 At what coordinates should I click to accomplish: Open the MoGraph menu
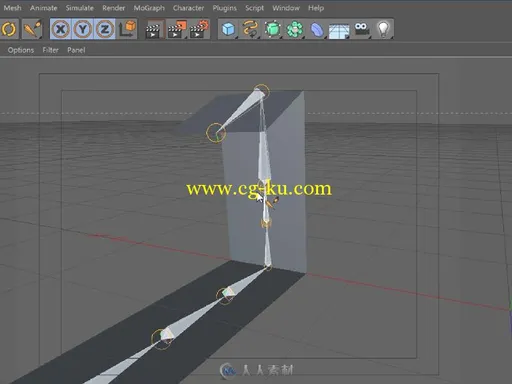(x=149, y=8)
